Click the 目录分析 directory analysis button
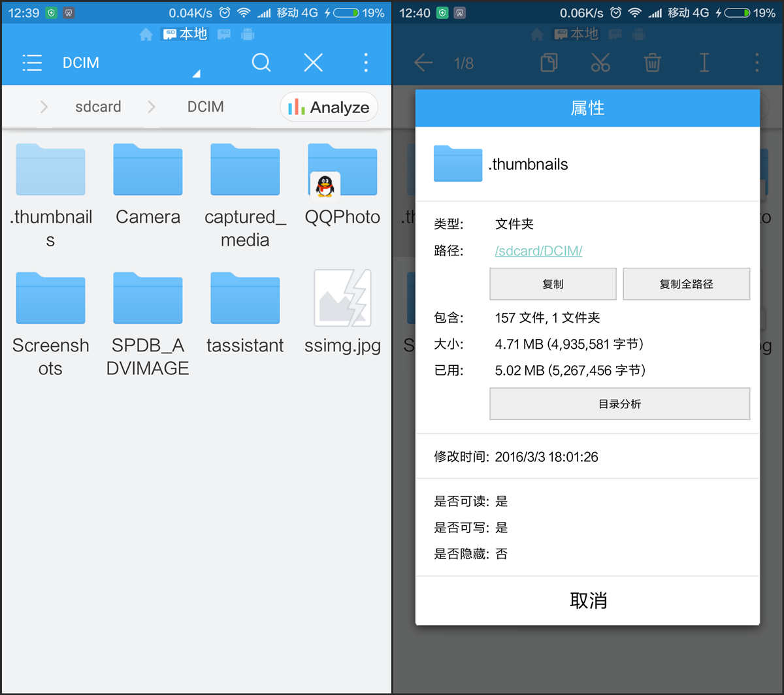The height and width of the screenshot is (695, 784). [x=619, y=404]
